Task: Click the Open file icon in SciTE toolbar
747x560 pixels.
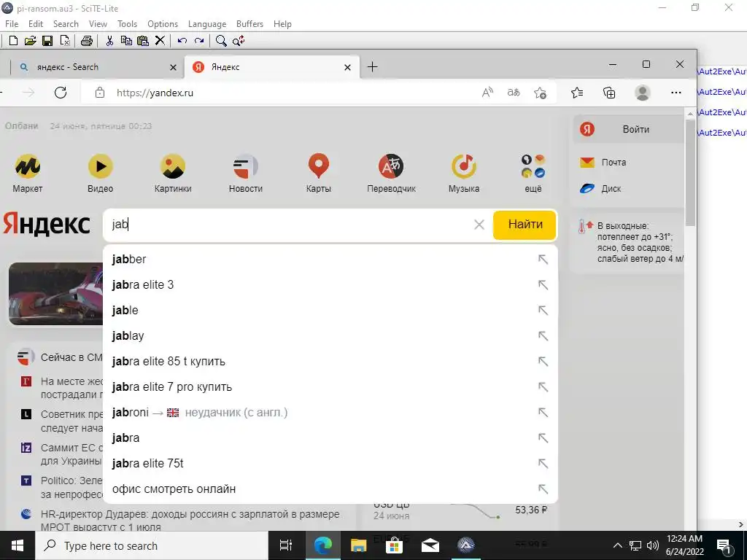Action: pos(30,41)
